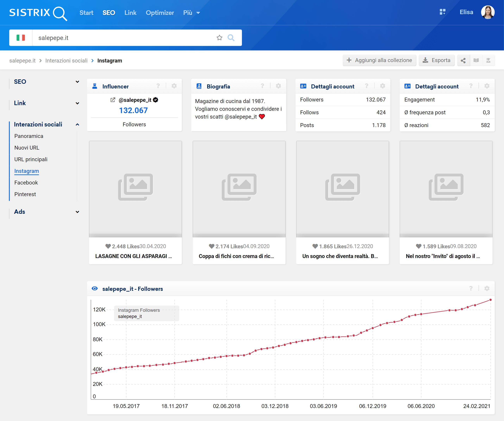
Task: Click the Engagement 11,9% value
Action: pyautogui.click(x=483, y=100)
